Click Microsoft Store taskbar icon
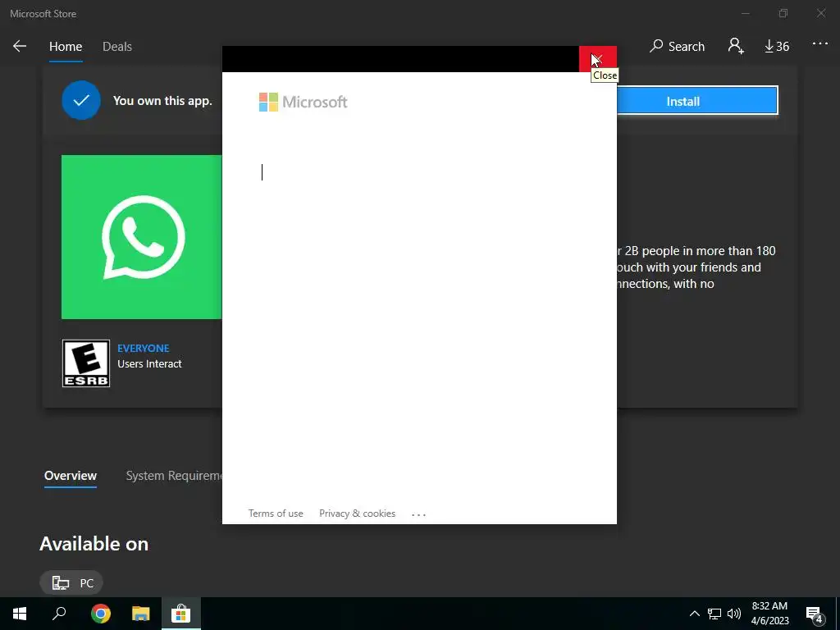The width and height of the screenshot is (840, 630). [180, 614]
